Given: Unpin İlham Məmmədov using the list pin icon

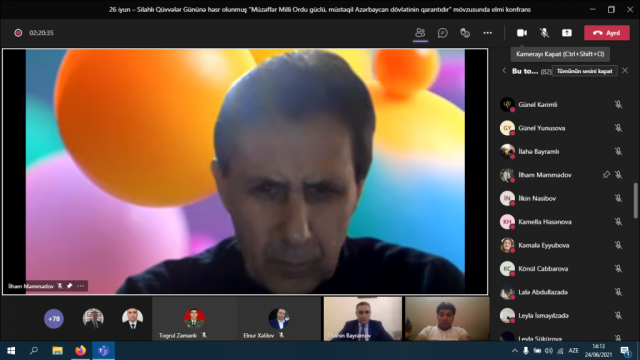Looking at the screenshot, I should 606,175.
